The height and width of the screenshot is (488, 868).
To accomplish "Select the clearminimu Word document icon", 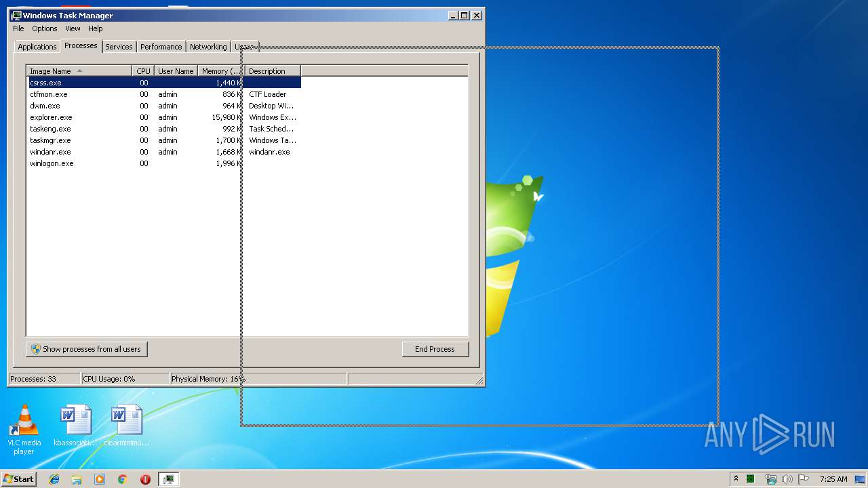I will coord(127,426).
